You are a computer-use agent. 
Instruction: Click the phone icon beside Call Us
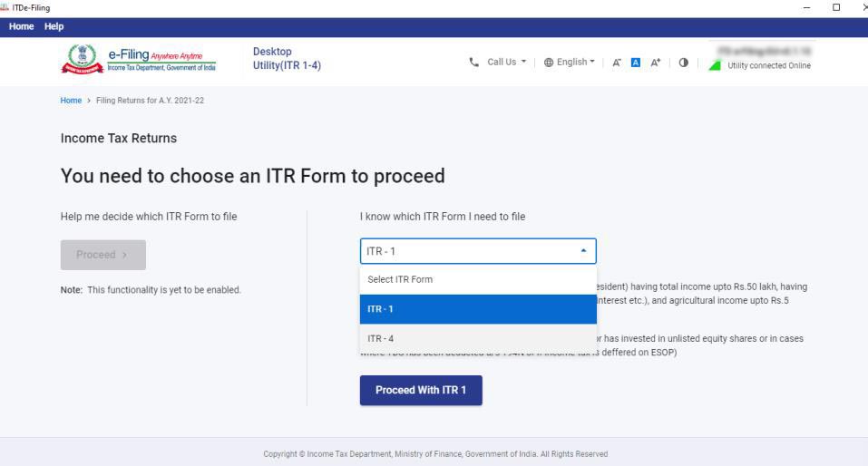pos(473,63)
